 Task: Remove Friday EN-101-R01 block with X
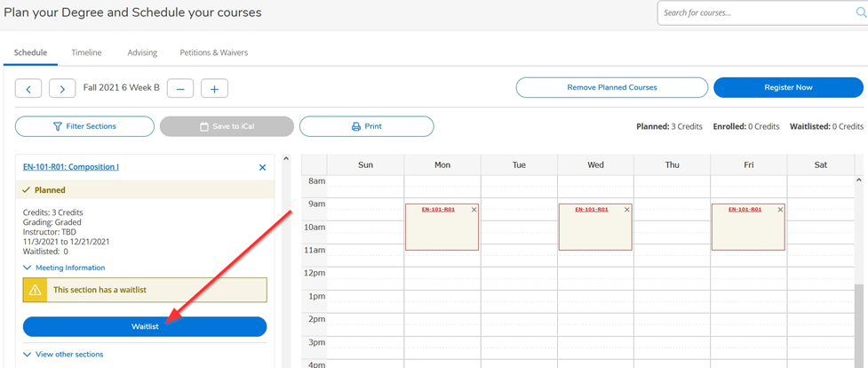coord(781,210)
